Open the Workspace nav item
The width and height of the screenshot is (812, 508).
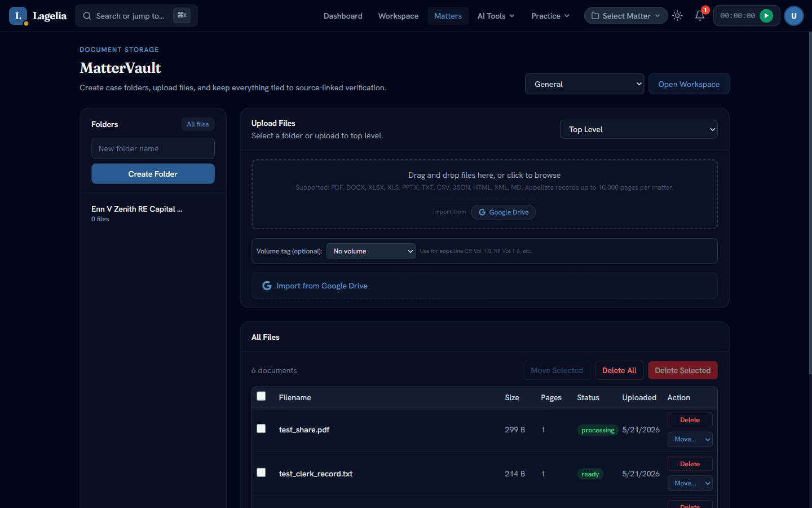[398, 16]
